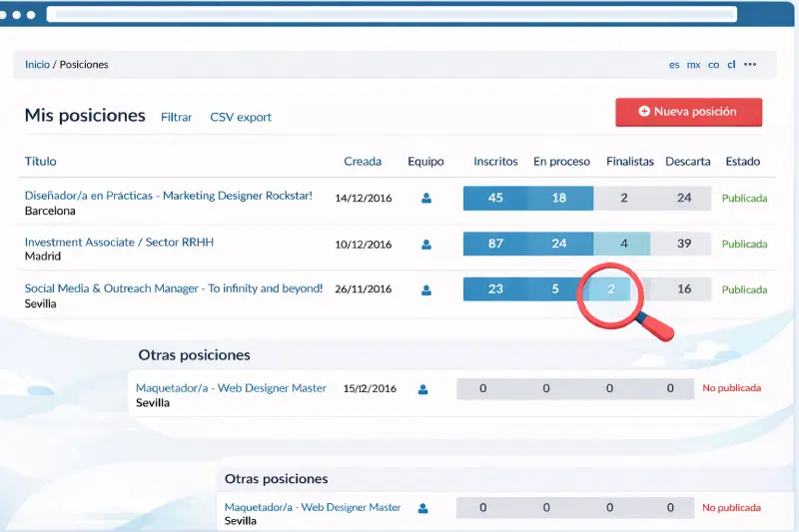Screen dimensions: 799x532
Task: Open the Diseñador/a en Prácticas - Marketing Designer Rockstar! position
Action: (168, 196)
